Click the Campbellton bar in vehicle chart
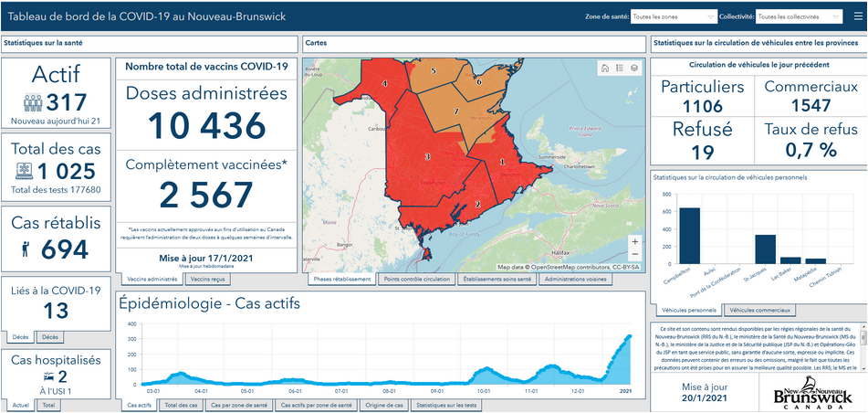 tap(690, 236)
